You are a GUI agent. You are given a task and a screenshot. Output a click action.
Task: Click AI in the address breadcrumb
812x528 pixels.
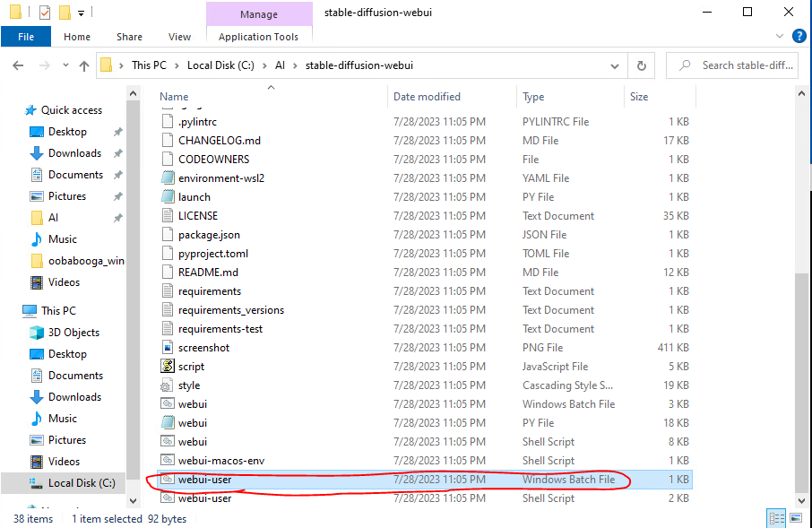(x=280, y=65)
